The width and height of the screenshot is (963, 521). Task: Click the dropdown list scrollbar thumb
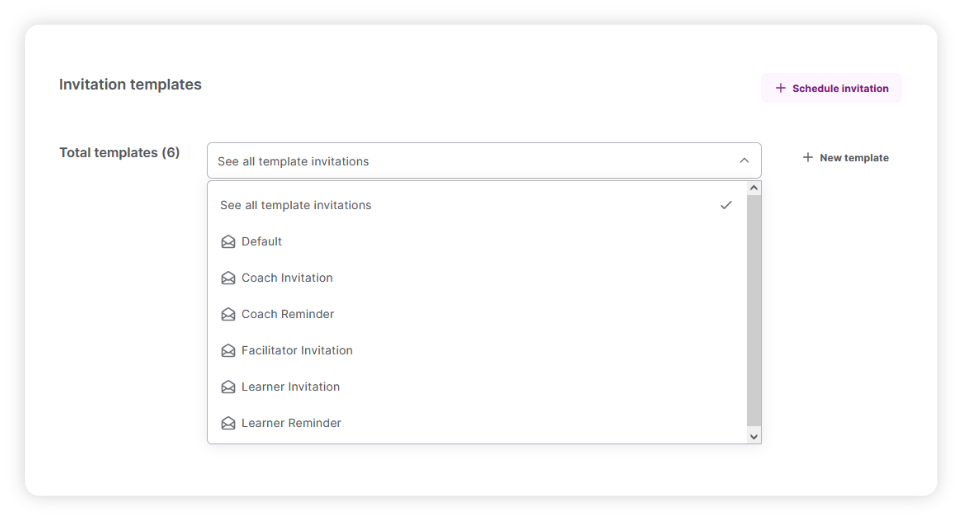pos(754,310)
